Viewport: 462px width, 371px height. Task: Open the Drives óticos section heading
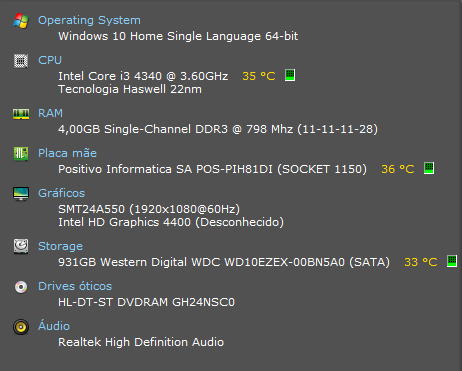(x=75, y=286)
